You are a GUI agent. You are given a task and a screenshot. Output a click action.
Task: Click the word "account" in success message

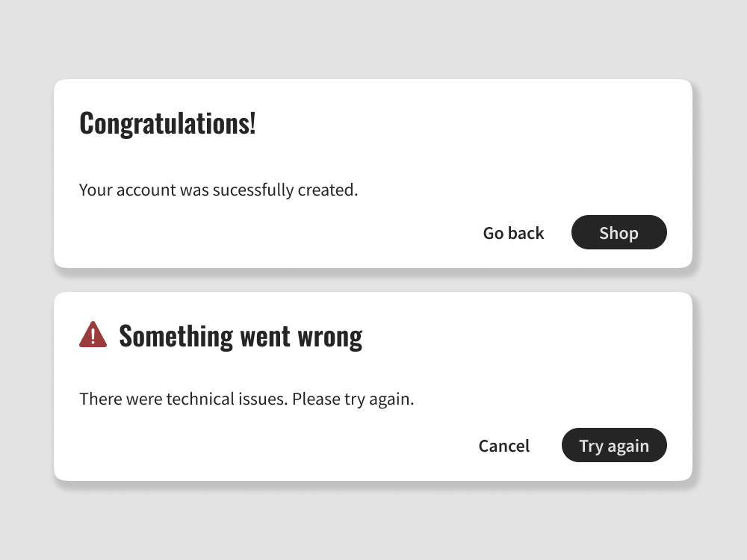(x=146, y=190)
